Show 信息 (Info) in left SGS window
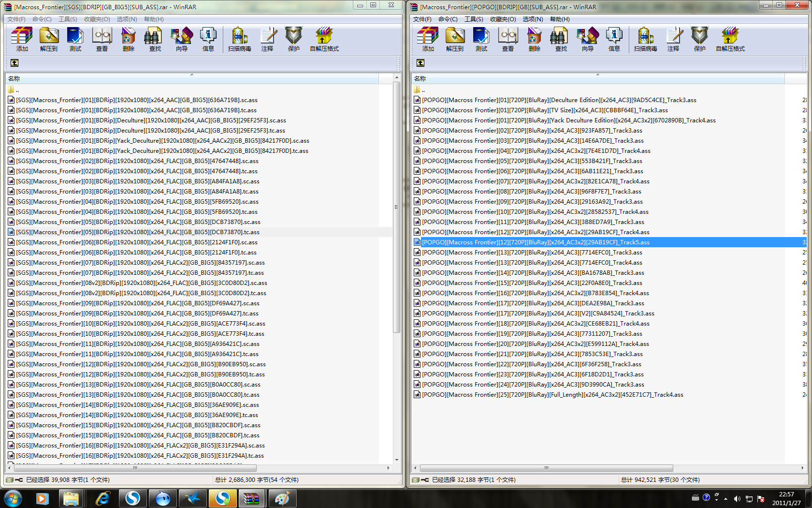812x508 pixels. [208, 39]
